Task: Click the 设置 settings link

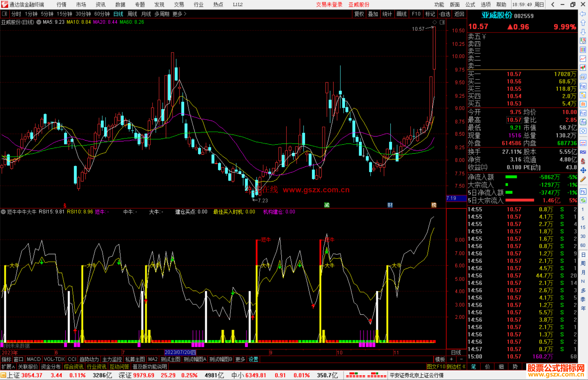Action: point(253,359)
